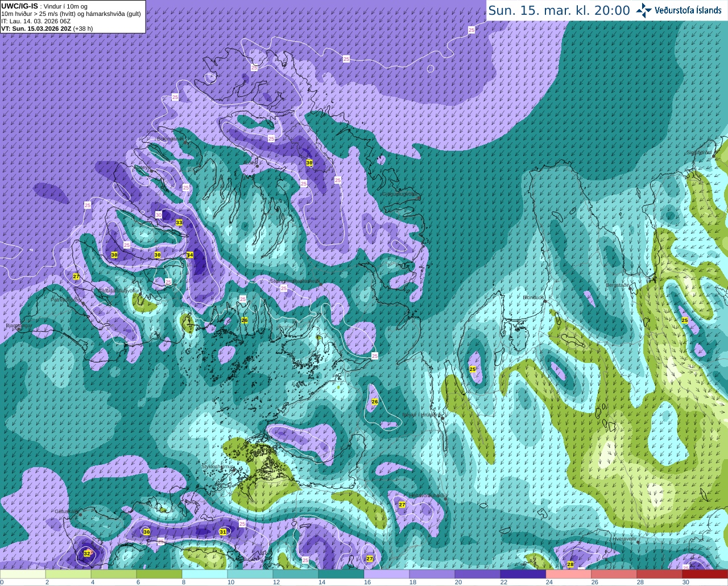Image resolution: width=728 pixels, height=586 pixels.
Task: Click the legend tick label 16
Action: click(367, 582)
